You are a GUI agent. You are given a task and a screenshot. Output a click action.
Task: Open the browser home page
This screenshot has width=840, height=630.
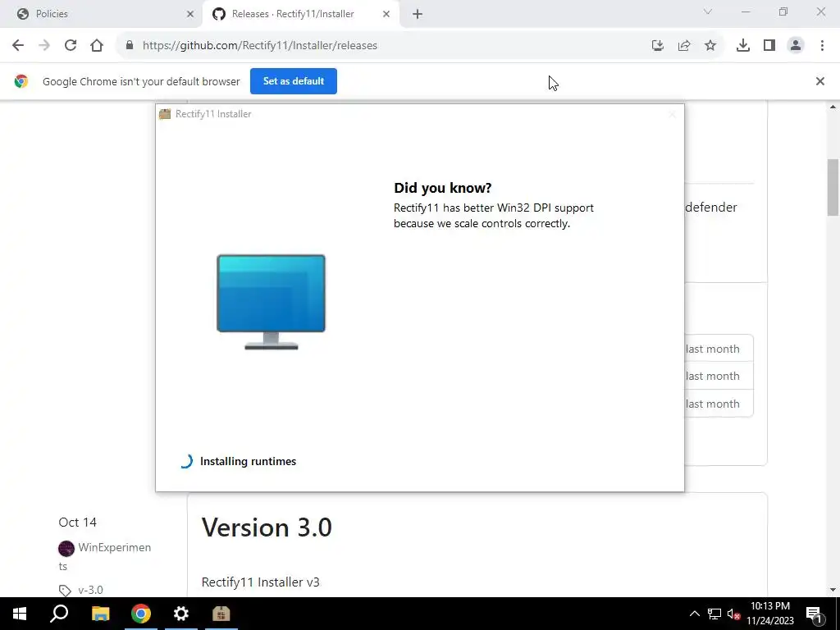(x=97, y=46)
